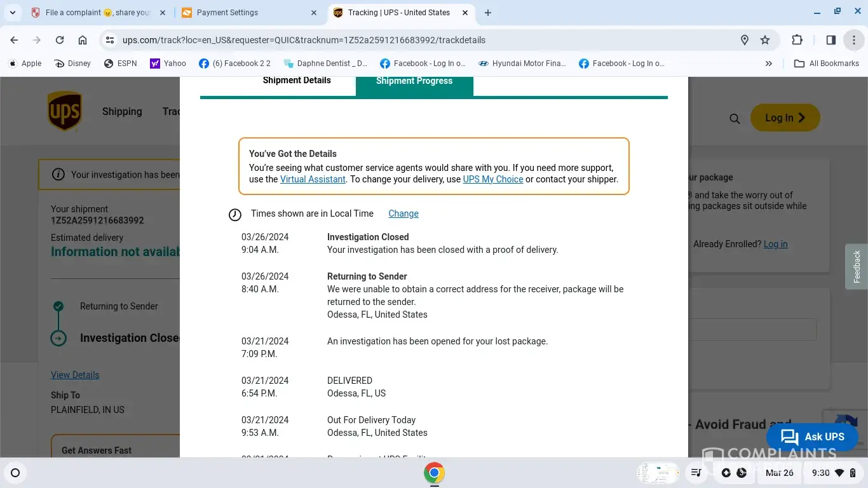Viewport: 868px width, 488px height.
Task: Open the browser extensions puzzle icon
Action: pyautogui.click(x=797, y=40)
